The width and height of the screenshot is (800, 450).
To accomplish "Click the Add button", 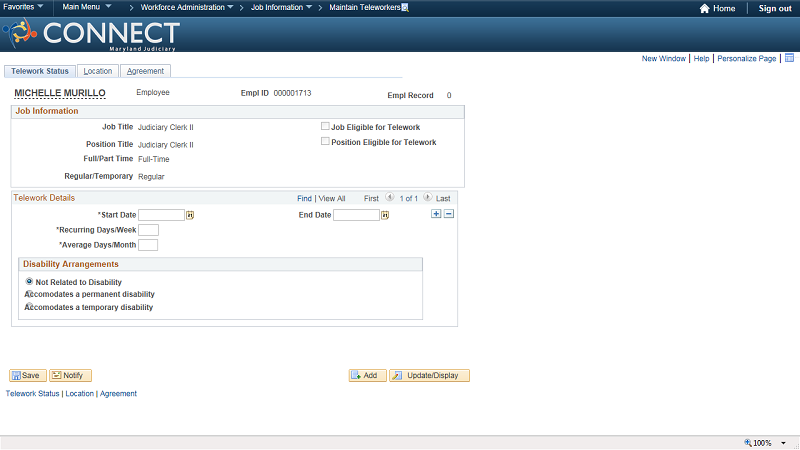I will 367,376.
